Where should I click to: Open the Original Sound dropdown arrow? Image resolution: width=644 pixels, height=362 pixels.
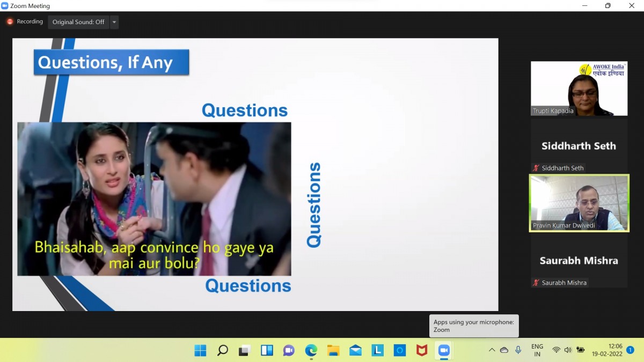pyautogui.click(x=114, y=22)
